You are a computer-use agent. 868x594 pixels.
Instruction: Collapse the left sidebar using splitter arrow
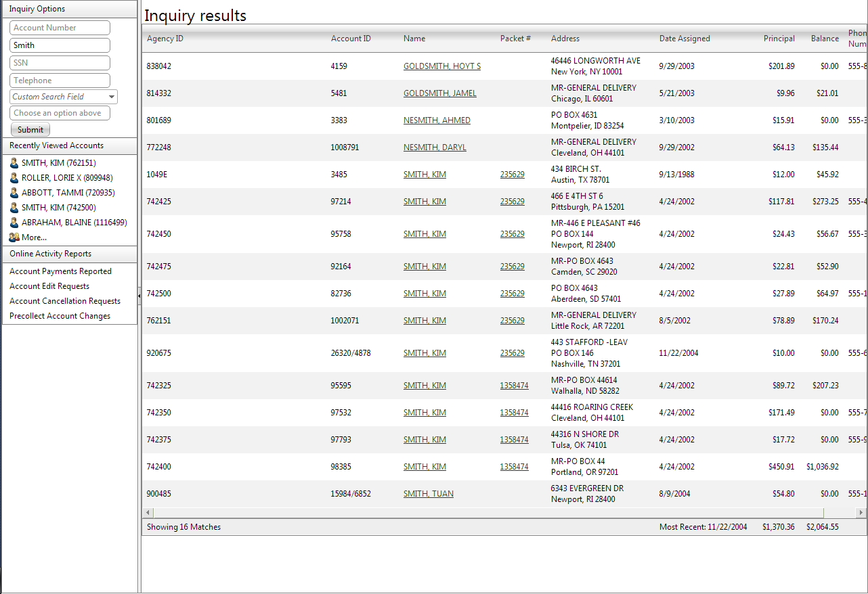click(x=139, y=296)
